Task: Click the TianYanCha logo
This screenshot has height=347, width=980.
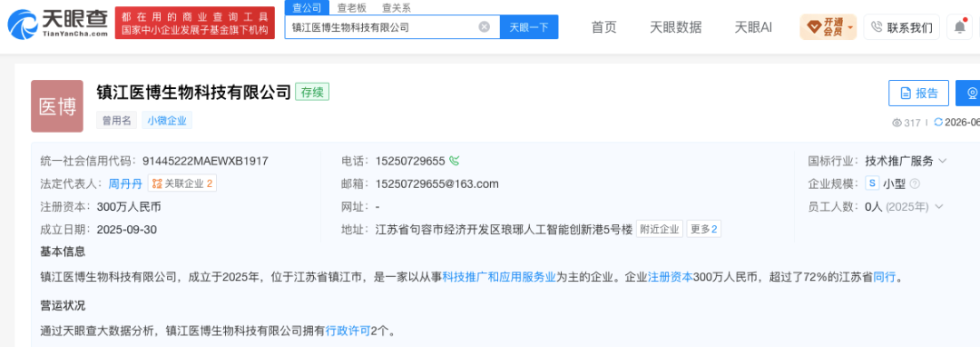Action: (57, 24)
